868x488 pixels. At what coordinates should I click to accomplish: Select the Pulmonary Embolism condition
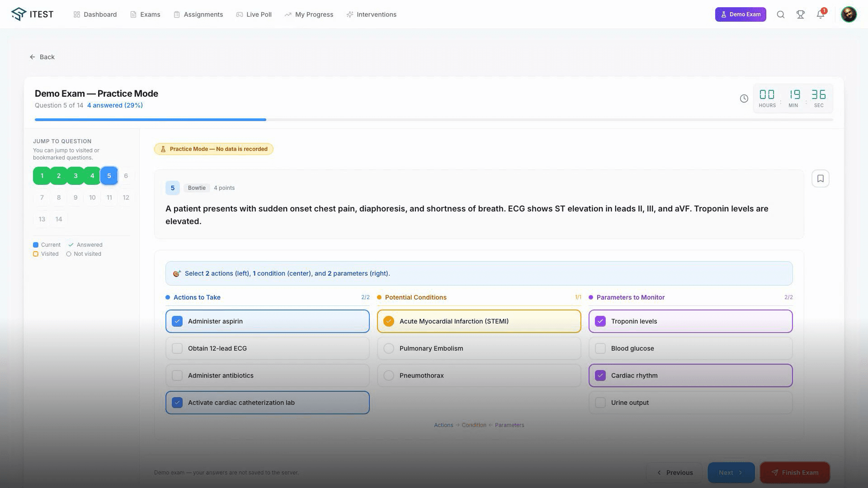[479, 348]
